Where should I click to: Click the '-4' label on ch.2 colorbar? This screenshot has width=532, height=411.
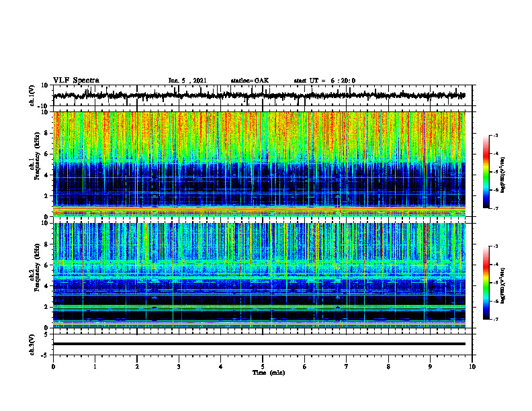click(x=496, y=265)
